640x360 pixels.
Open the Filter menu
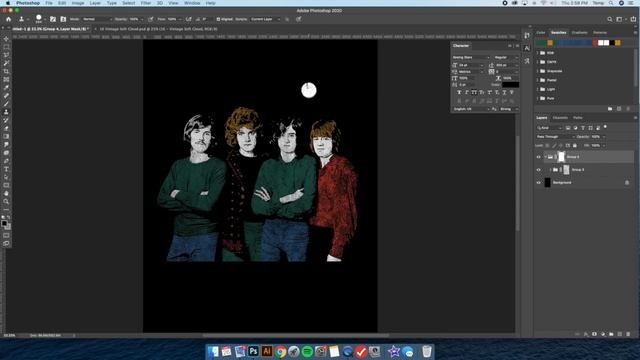click(146, 3)
